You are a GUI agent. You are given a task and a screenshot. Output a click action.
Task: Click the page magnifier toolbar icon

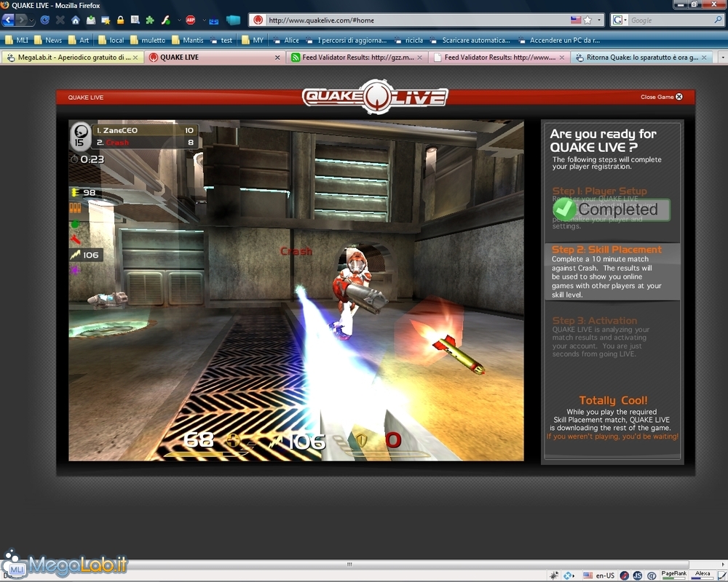click(135, 20)
